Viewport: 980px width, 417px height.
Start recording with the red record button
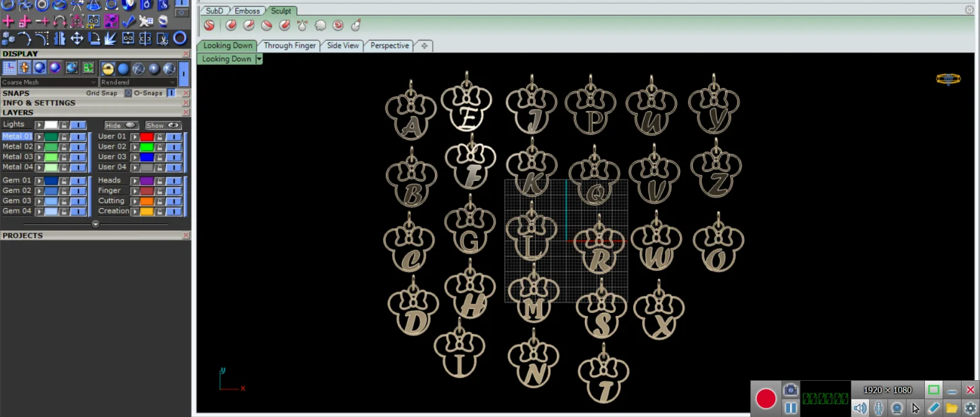(766, 399)
